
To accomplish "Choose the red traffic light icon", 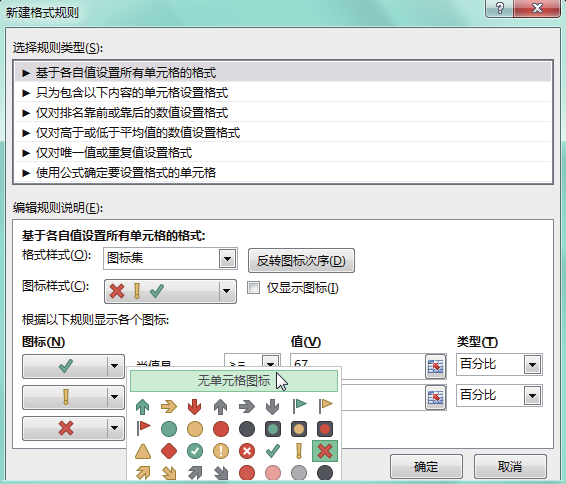I will click(x=325, y=429).
